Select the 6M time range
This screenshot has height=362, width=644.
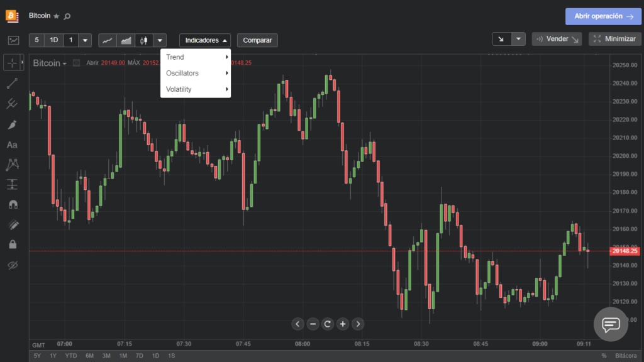89,356
